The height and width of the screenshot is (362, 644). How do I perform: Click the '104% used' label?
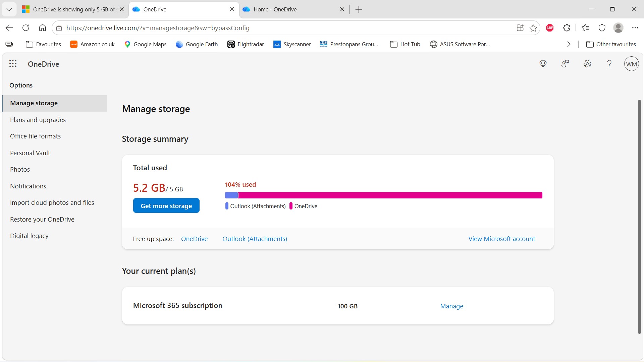240,184
